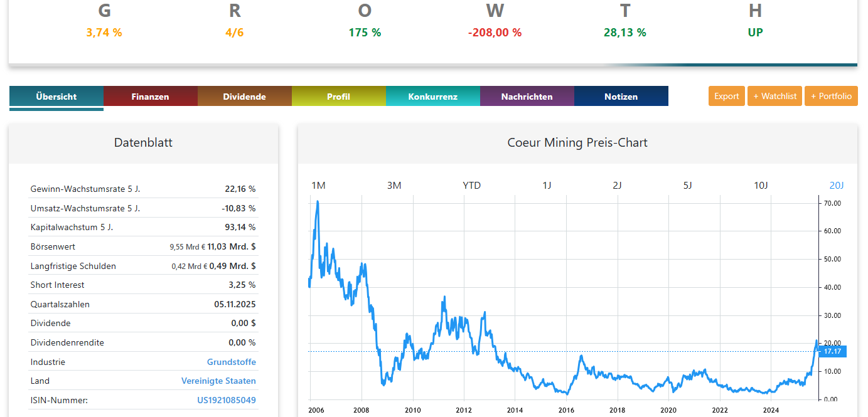Open the Notizen tab
Viewport: 868px width, 417px height.
621,97
